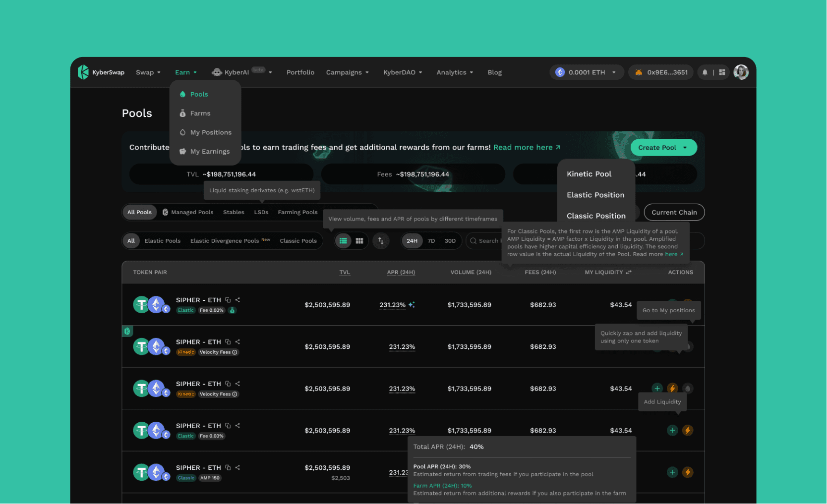827x504 pixels.
Task: Add liquidity in the Classic AMP 150 row
Action: (x=672, y=472)
